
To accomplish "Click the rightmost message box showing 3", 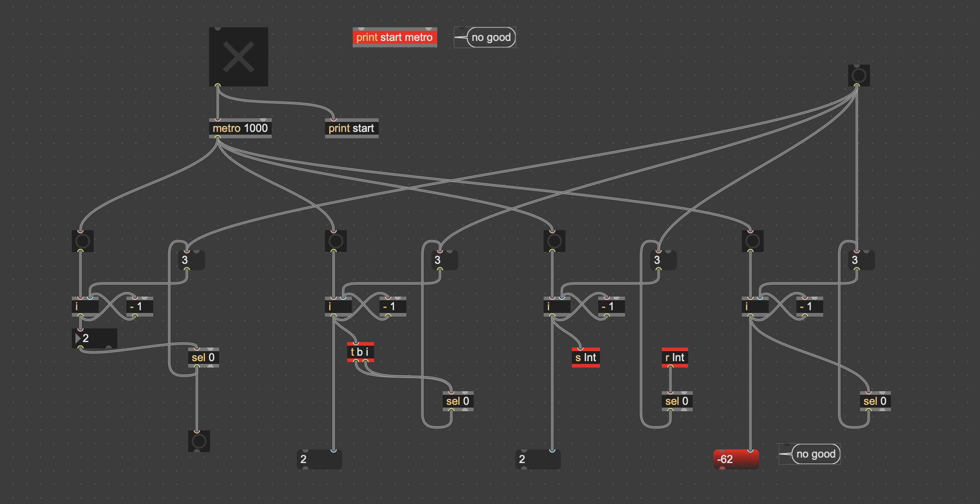I will [x=862, y=260].
